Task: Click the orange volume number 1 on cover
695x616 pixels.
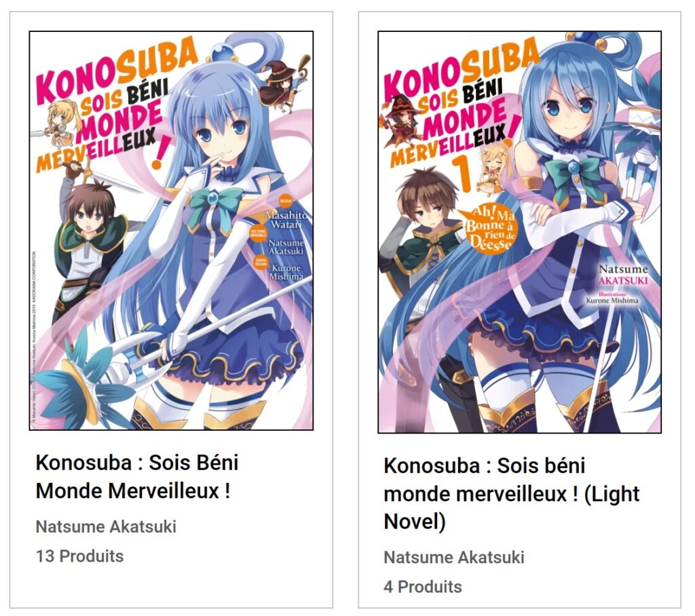Action: [x=463, y=174]
